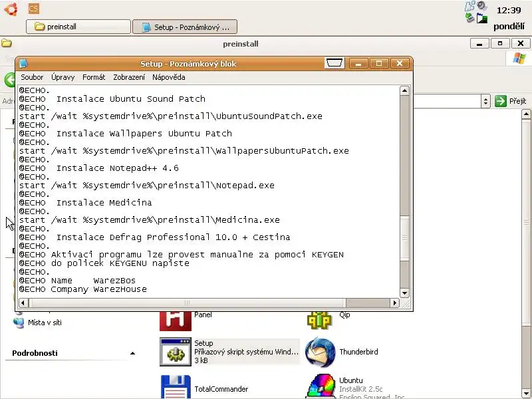Image resolution: width=532 pixels, height=399 pixels.
Task: Click Notepad vertical scrollbar up arrow
Action: [404, 90]
